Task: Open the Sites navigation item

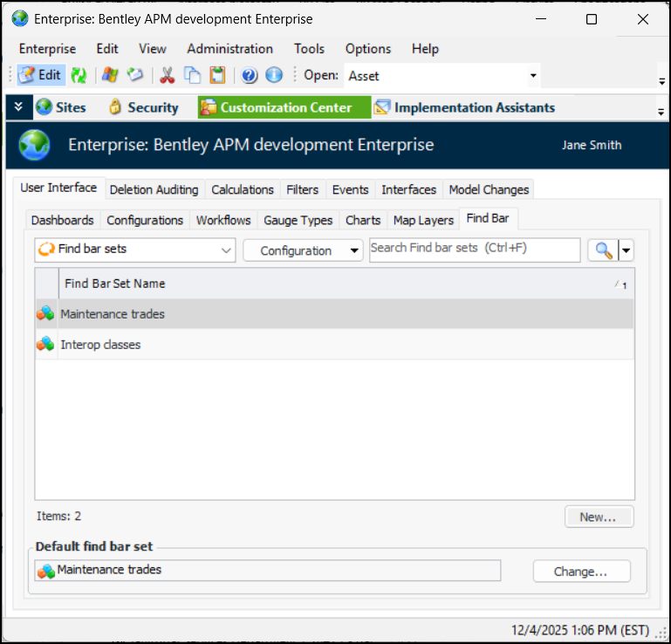Action: click(x=61, y=107)
